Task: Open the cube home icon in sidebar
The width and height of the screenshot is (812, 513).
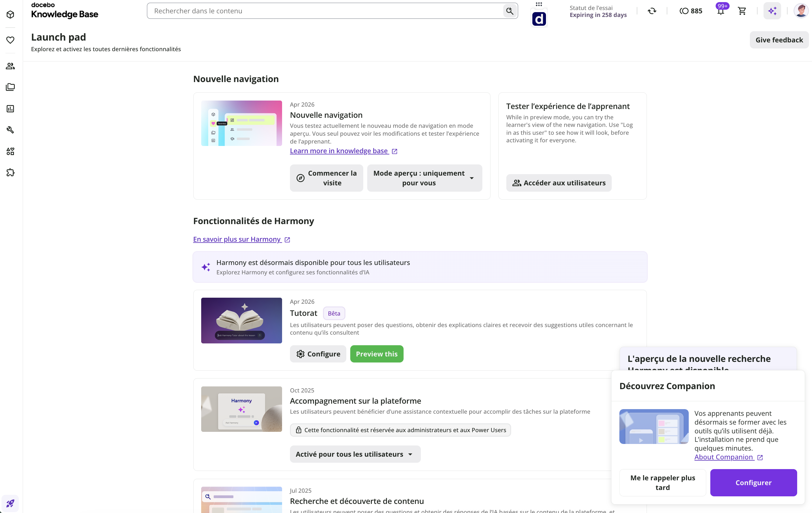Action: 11,15
